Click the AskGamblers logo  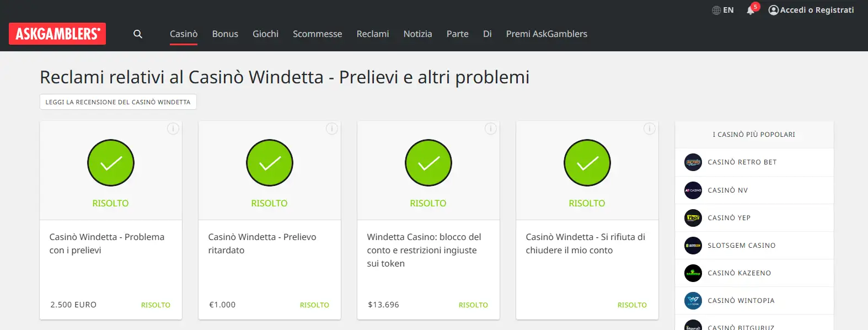(57, 34)
